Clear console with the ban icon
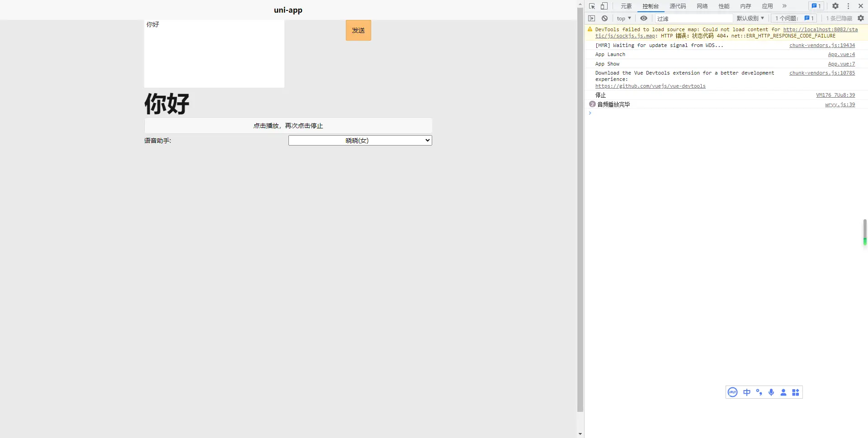 click(604, 19)
